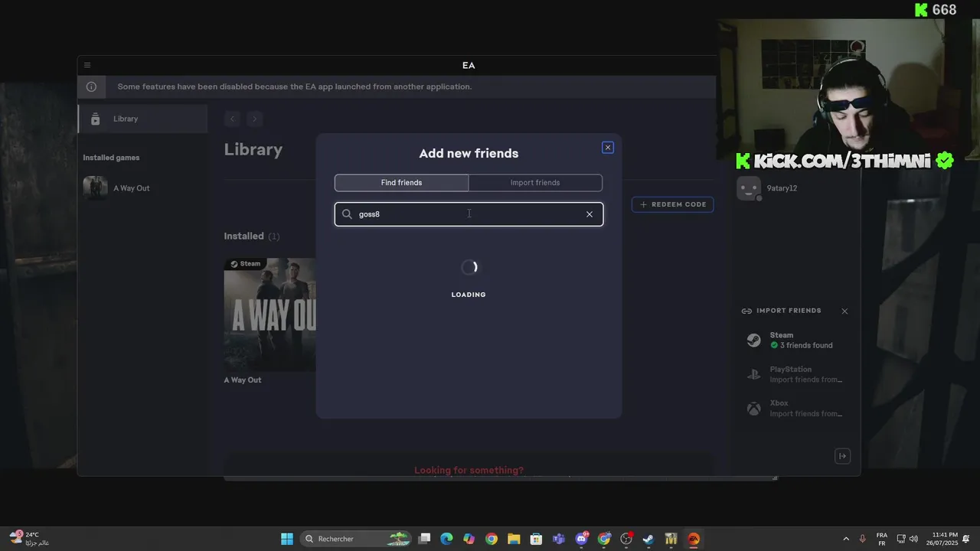Image resolution: width=980 pixels, height=551 pixels.
Task: Show hidden system tray icons
Action: (846, 539)
